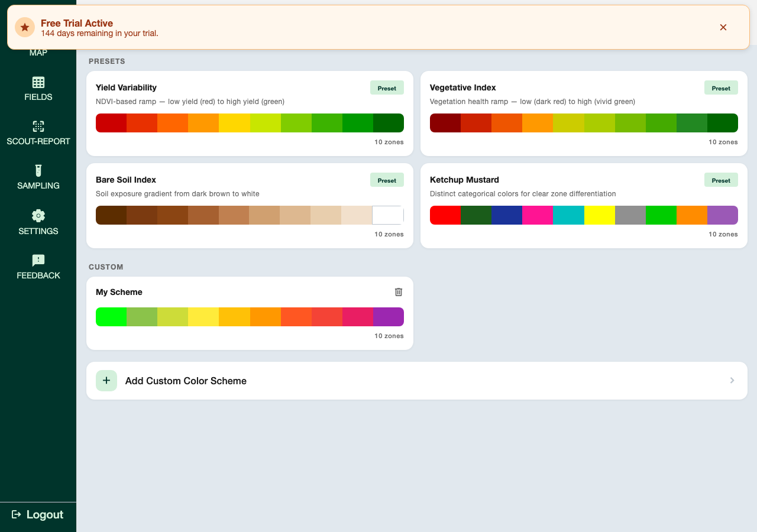Image resolution: width=757 pixels, height=532 pixels.
Task: Click the first dark red swatch in Vegetative Index
Action: click(x=445, y=123)
